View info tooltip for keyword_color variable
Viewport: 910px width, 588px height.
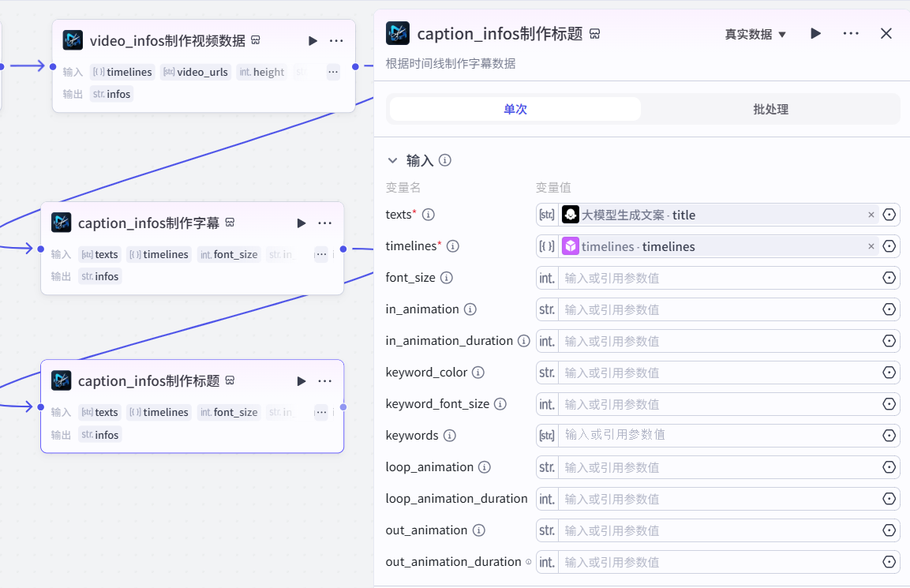[x=477, y=372]
